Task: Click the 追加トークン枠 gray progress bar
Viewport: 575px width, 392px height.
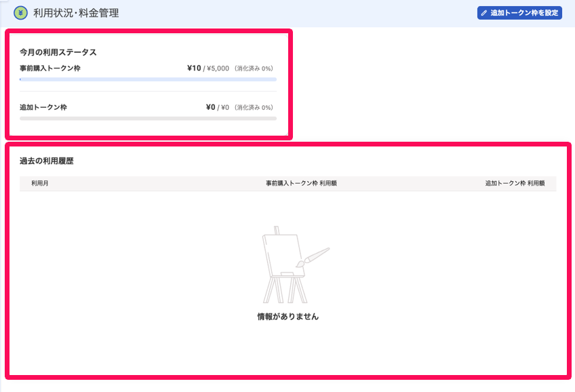Action: click(148, 119)
